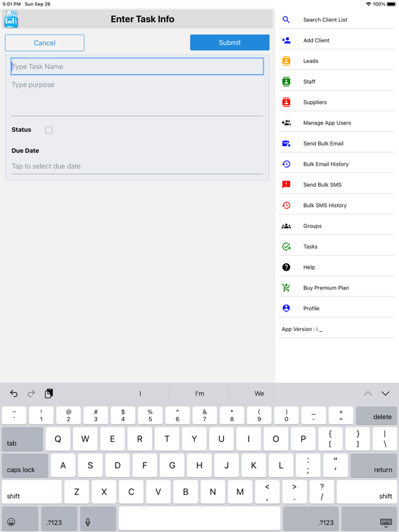Image resolution: width=399 pixels, height=532 pixels.
Task: Open the Suppliers menu item
Action: (337, 102)
